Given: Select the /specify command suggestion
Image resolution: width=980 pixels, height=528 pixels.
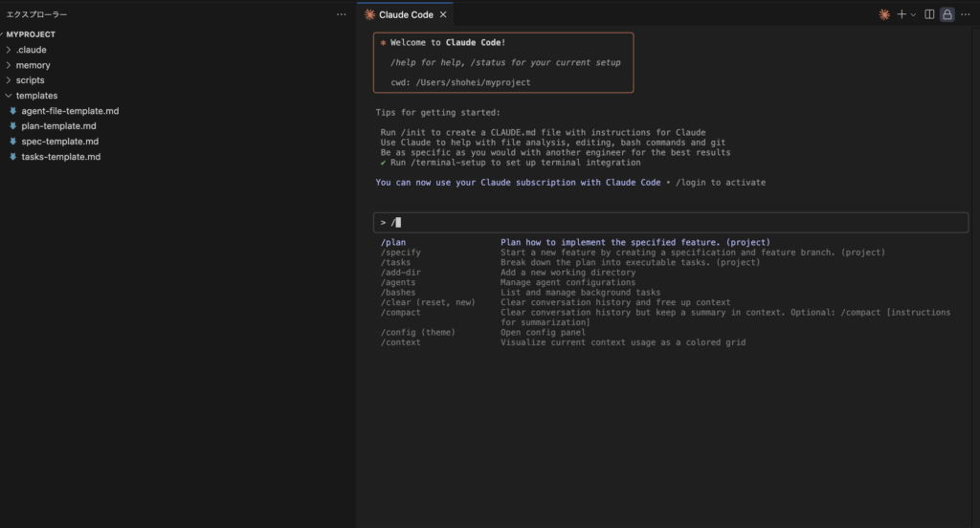Looking at the screenshot, I should pyautogui.click(x=401, y=253).
